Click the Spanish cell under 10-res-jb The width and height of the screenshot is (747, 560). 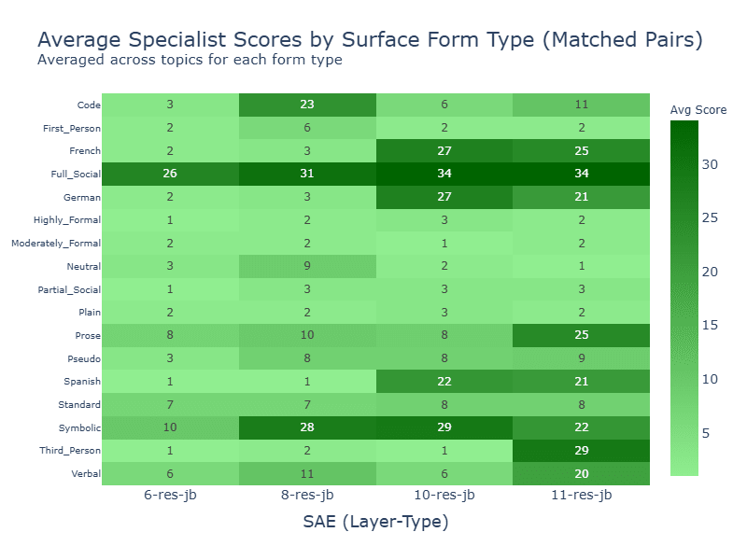[444, 383]
